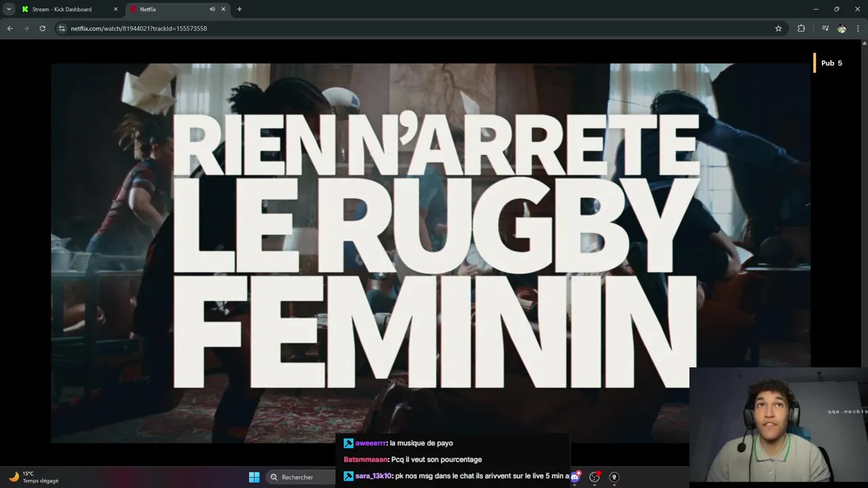Click sara_13k10 username in chat overlay
The image size is (868, 488).
click(374, 476)
